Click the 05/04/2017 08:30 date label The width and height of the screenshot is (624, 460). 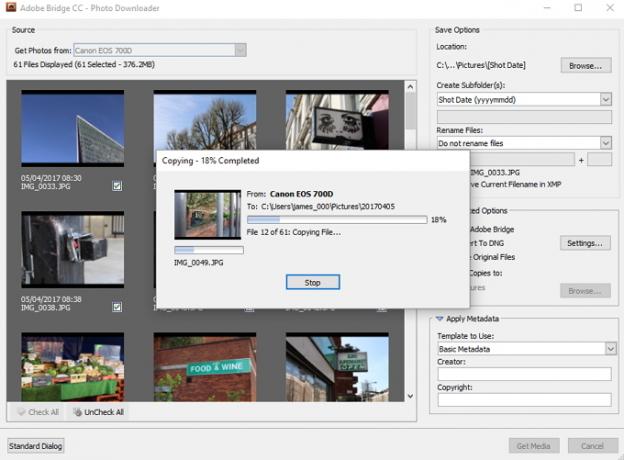coord(51,178)
